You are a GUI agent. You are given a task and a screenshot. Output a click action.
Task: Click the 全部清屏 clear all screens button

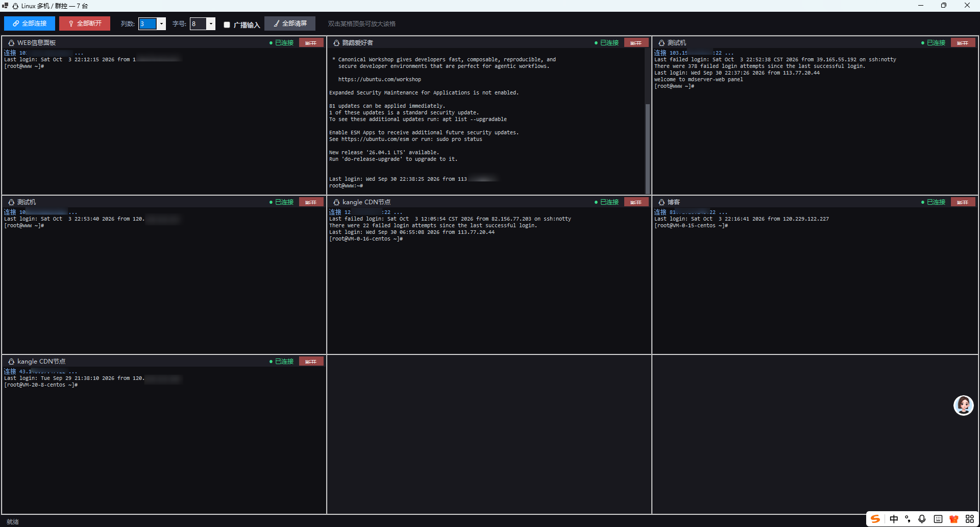[x=290, y=23]
